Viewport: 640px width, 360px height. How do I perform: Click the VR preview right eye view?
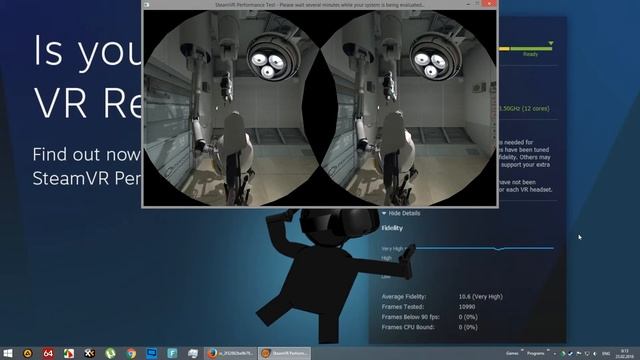click(x=408, y=108)
